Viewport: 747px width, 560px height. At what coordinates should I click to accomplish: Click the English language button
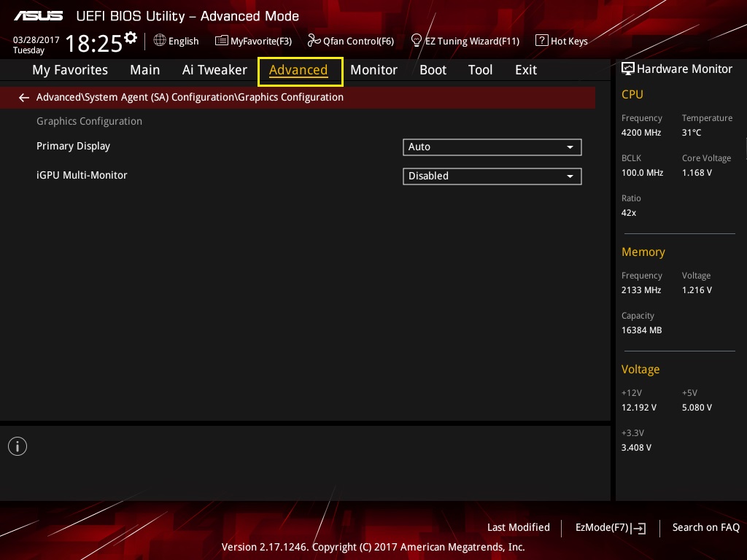click(177, 41)
